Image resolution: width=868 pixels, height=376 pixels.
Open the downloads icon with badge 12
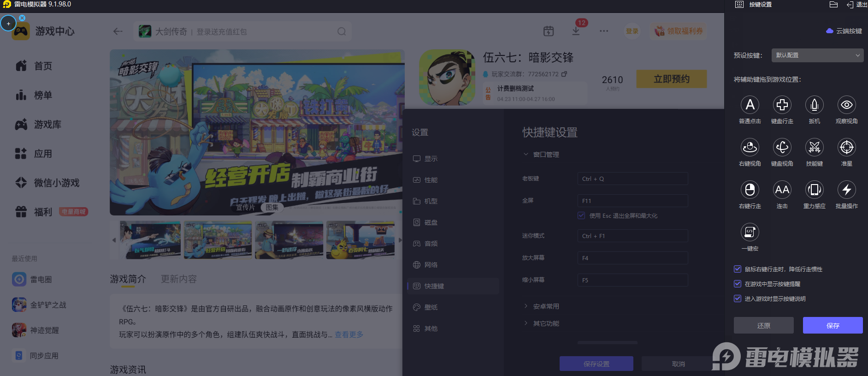coord(576,31)
